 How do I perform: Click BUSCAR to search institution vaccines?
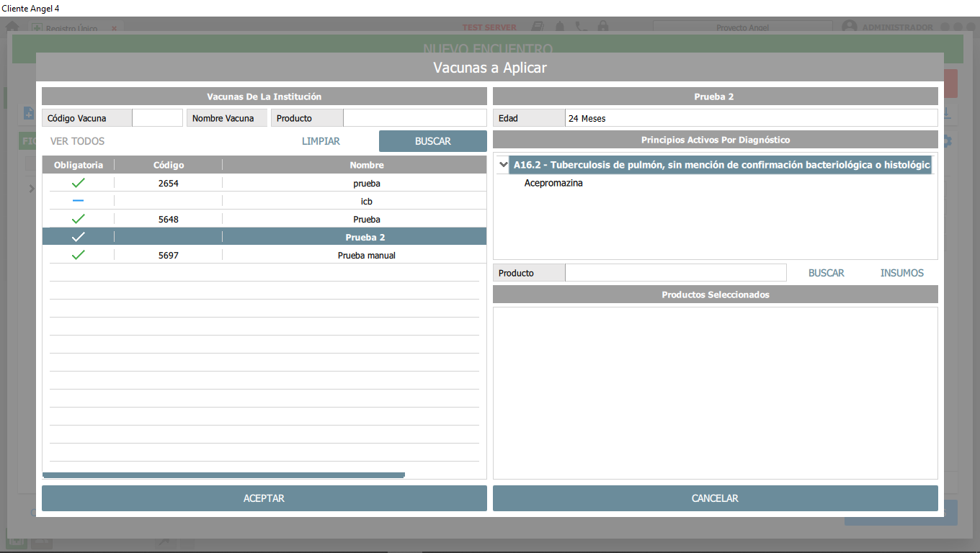tap(432, 141)
